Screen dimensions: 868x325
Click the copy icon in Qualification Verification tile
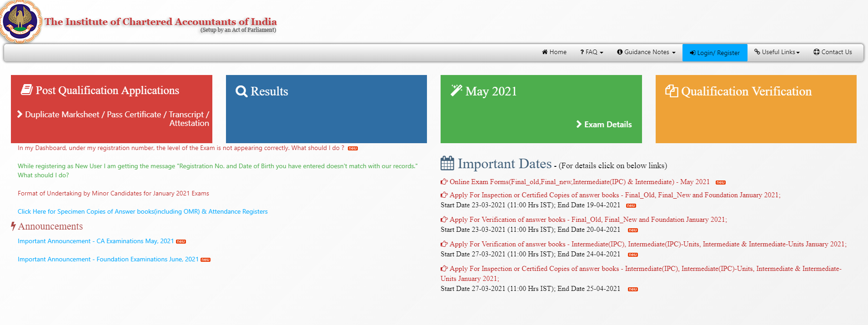pyautogui.click(x=672, y=90)
